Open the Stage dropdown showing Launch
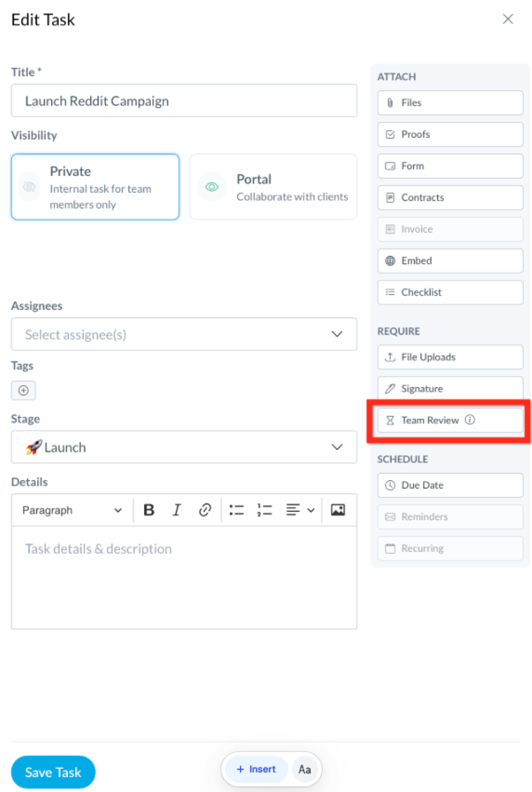Screen dimensions: 532x792 click(184, 447)
